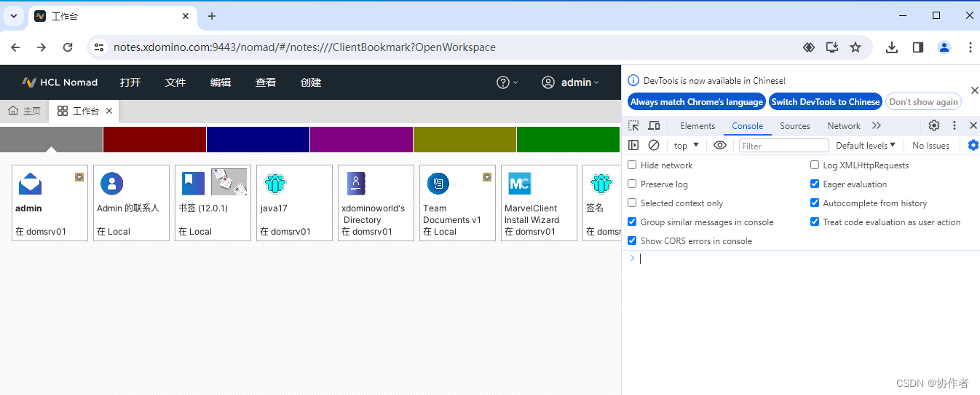Image resolution: width=980 pixels, height=395 pixels.
Task: Click the HCL Nomad logo
Action: (60, 82)
